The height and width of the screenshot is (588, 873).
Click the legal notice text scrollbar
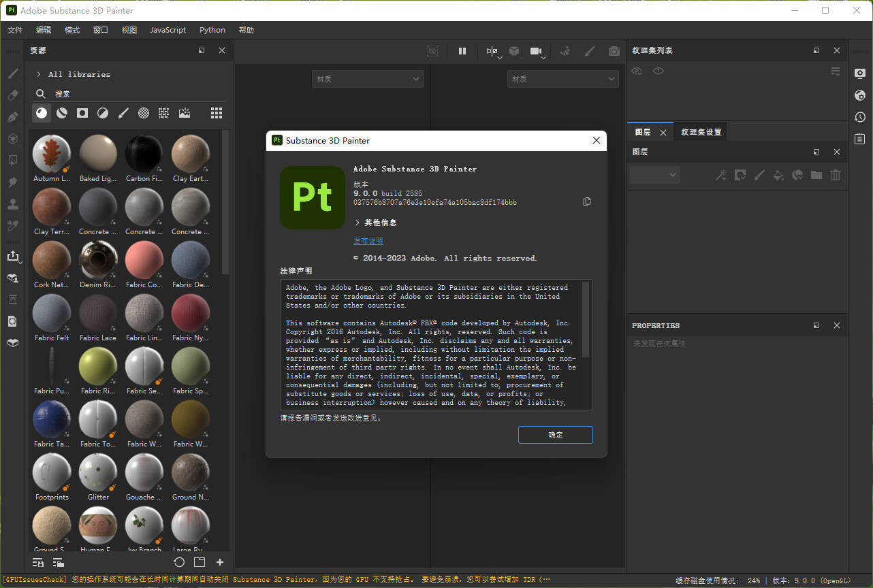point(586,320)
